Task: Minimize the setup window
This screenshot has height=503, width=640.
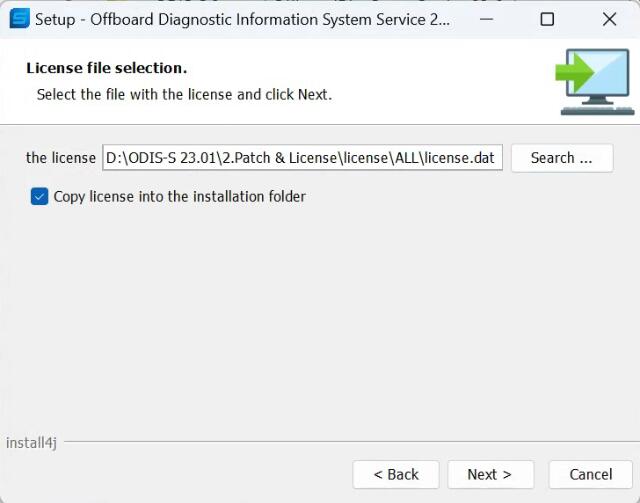Action: click(x=486, y=19)
